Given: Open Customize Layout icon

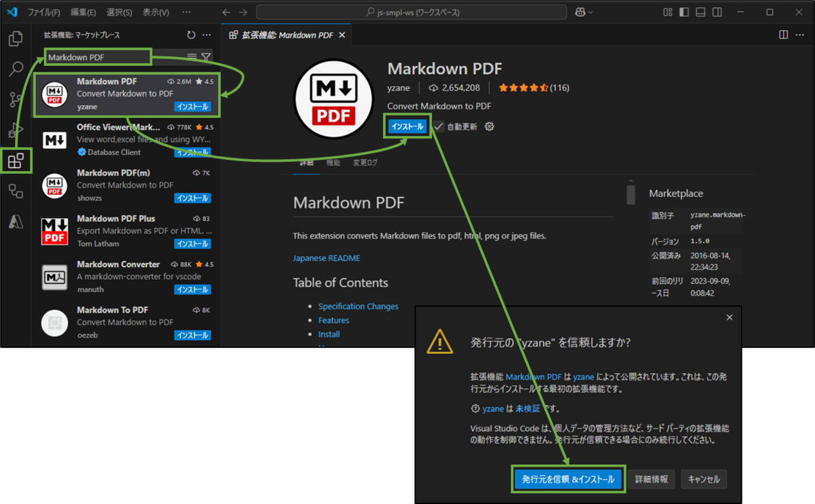Looking at the screenshot, I should click(668, 12).
